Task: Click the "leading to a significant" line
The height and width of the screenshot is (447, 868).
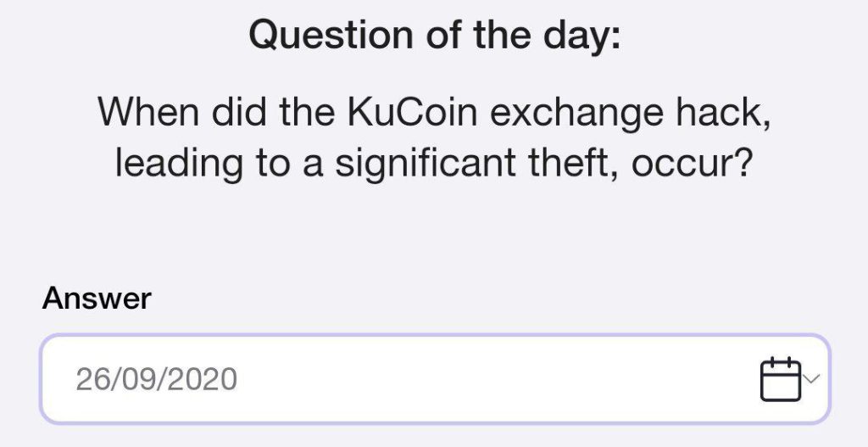Action: tap(305, 162)
